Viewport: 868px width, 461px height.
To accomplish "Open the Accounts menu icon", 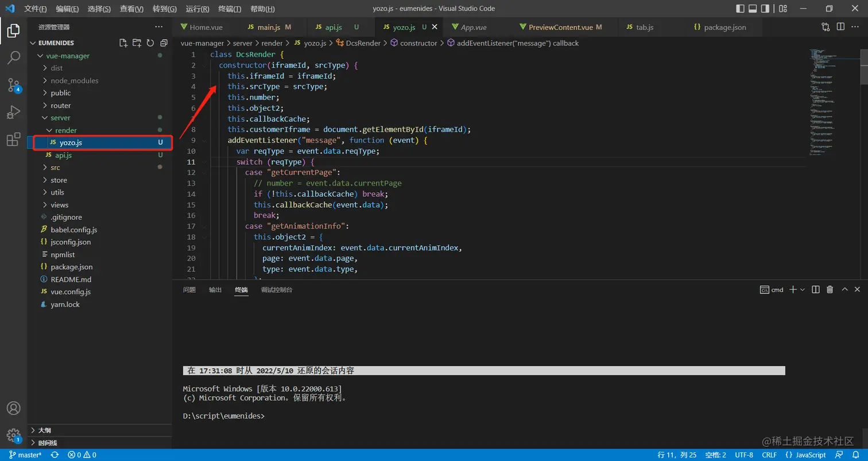I will coord(13,408).
